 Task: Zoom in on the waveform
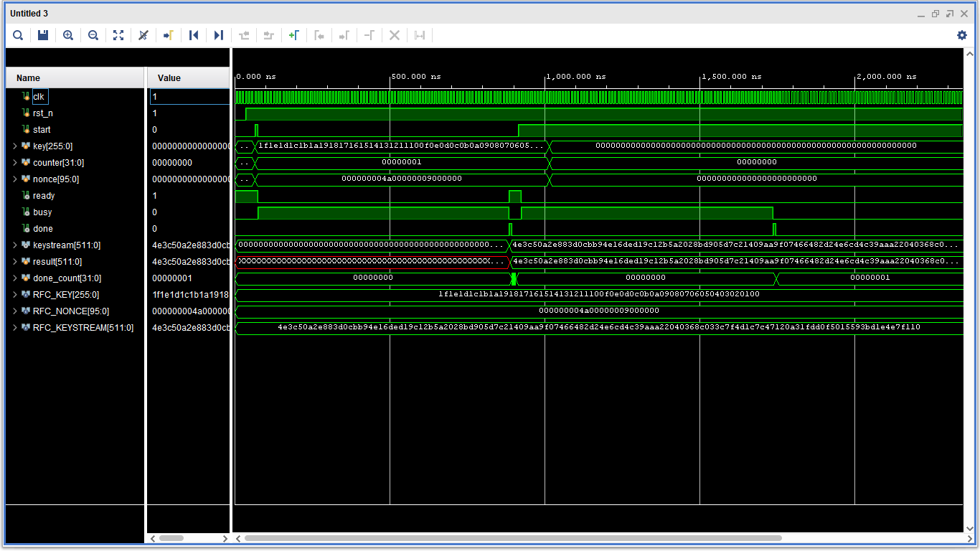click(x=68, y=35)
